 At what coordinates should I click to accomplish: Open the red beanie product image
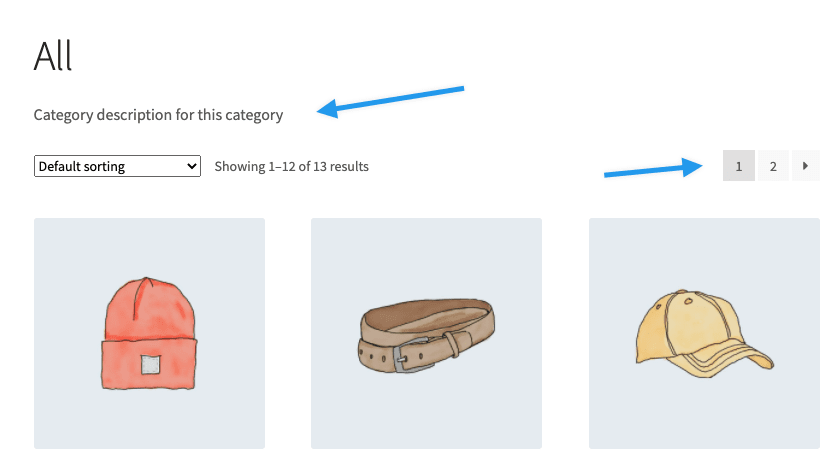tap(149, 333)
